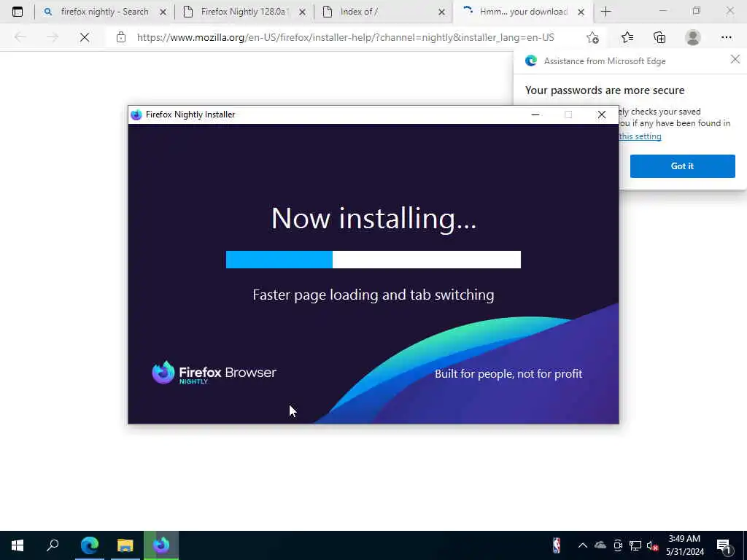
Task: Click the muted volume tray icon
Action: [653, 545]
